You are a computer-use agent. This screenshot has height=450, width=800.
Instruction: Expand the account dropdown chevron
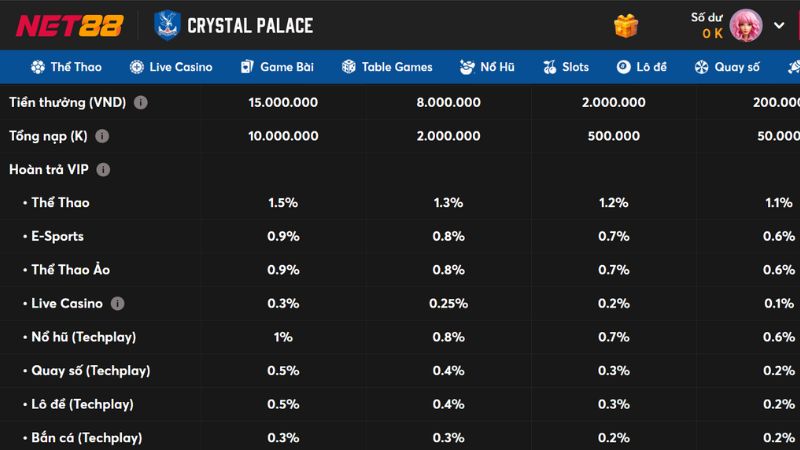click(779, 26)
